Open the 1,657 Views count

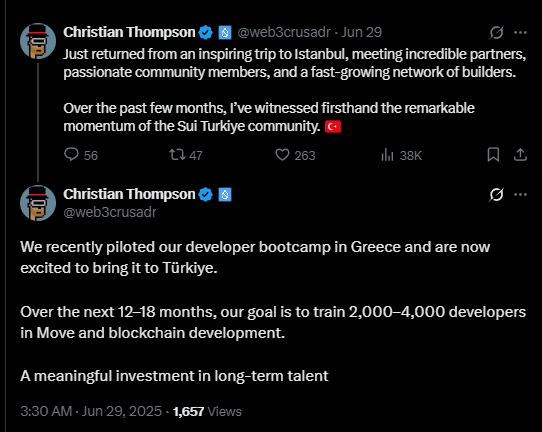pyautogui.click(x=207, y=411)
